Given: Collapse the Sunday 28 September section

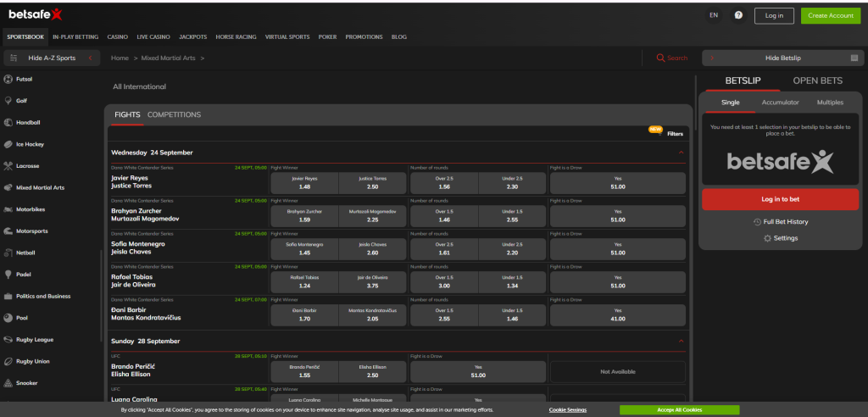Looking at the screenshot, I should 681,341.
